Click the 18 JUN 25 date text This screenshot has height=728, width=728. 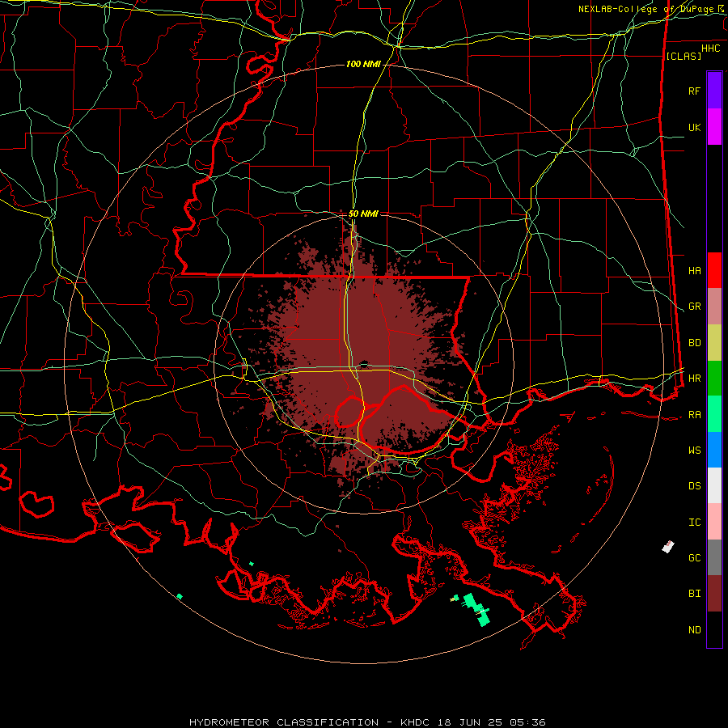tap(469, 722)
